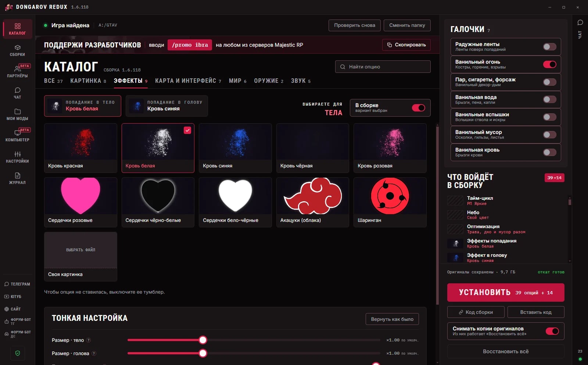Click Скопировать promo button
Viewport: 588px width, 365px height.
[x=406, y=45]
